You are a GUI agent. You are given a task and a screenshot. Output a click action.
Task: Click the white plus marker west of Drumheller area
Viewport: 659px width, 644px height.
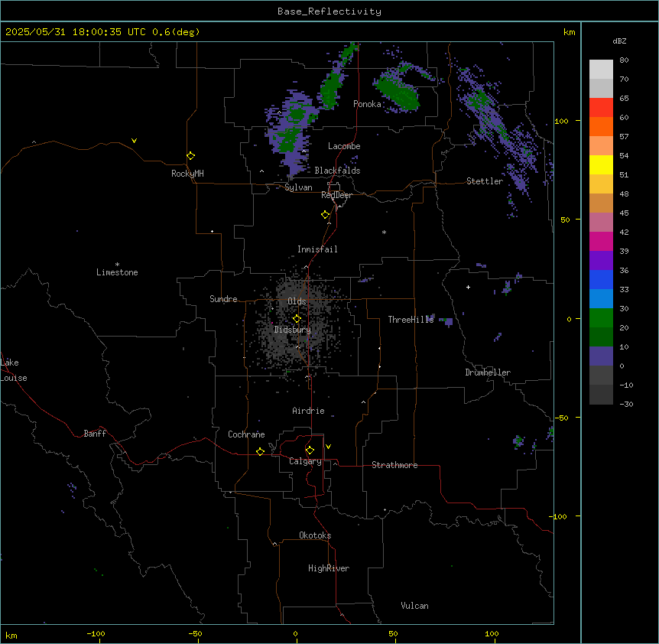[468, 287]
